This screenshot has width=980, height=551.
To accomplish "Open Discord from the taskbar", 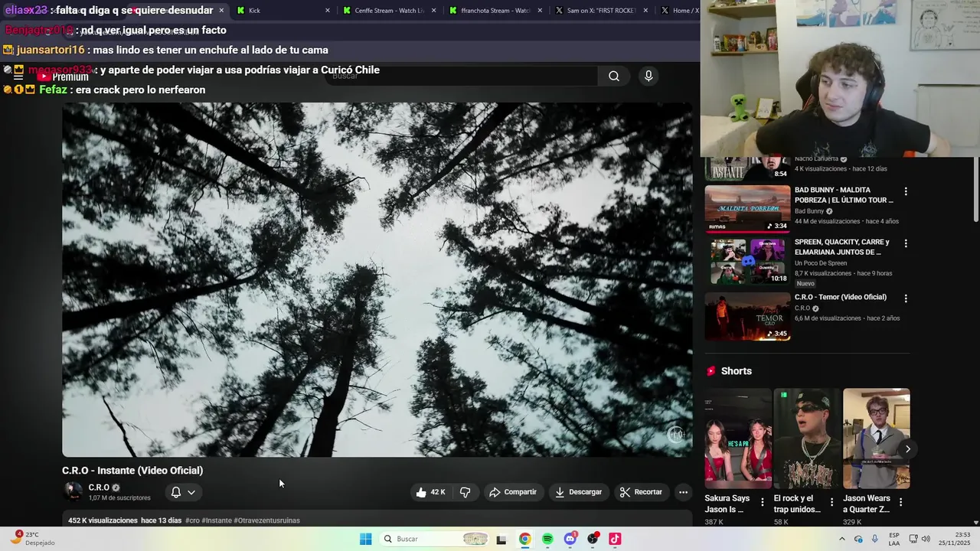I will (570, 539).
